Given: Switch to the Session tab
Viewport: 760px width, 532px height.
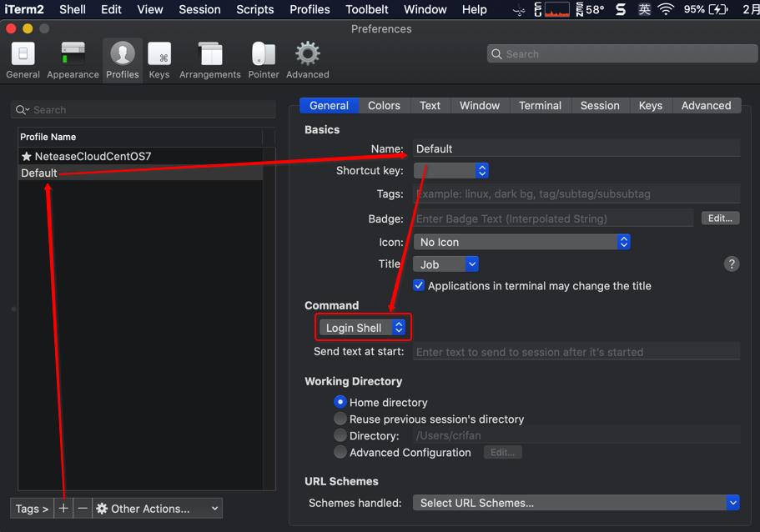Looking at the screenshot, I should (600, 106).
